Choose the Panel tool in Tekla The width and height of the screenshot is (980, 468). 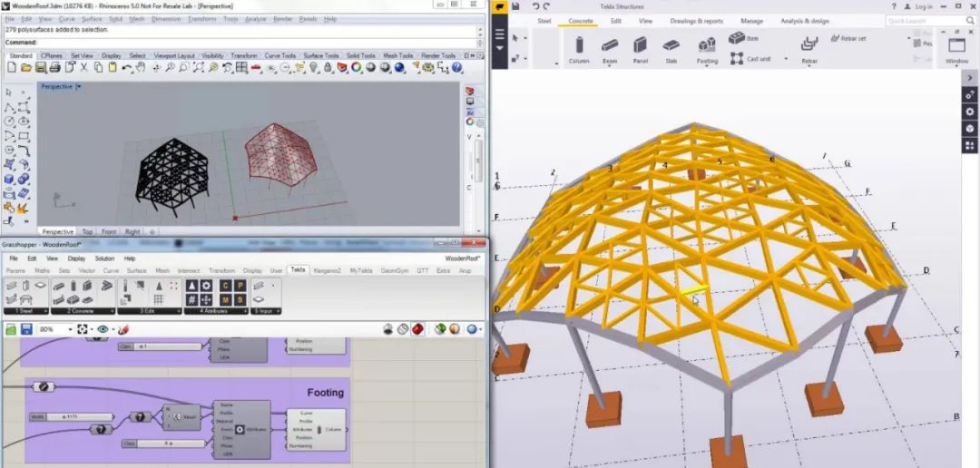[640, 47]
